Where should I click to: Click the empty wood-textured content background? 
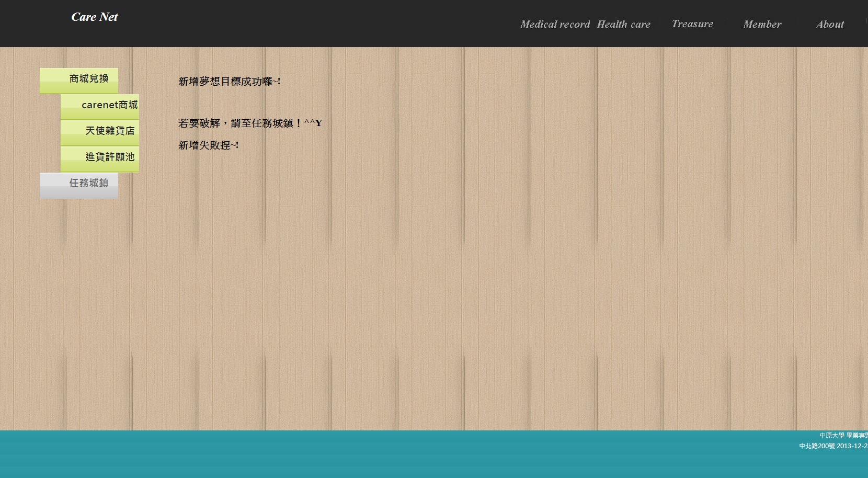coord(471,261)
